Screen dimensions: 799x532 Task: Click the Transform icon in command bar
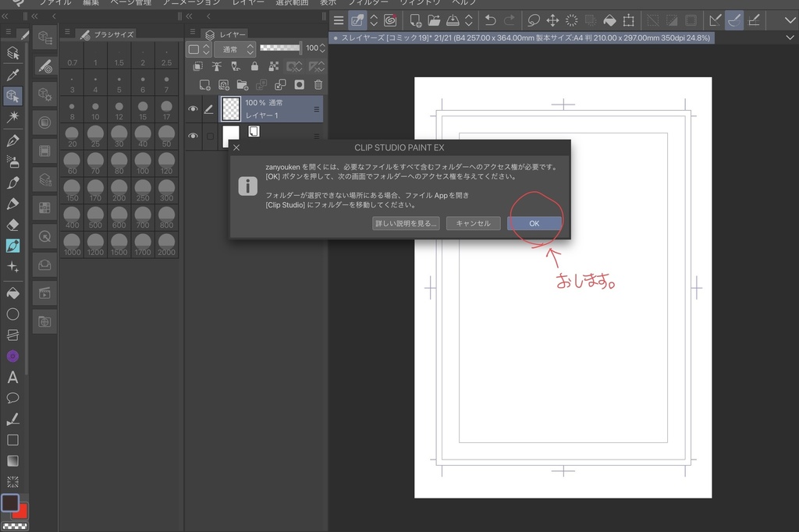tap(628, 20)
